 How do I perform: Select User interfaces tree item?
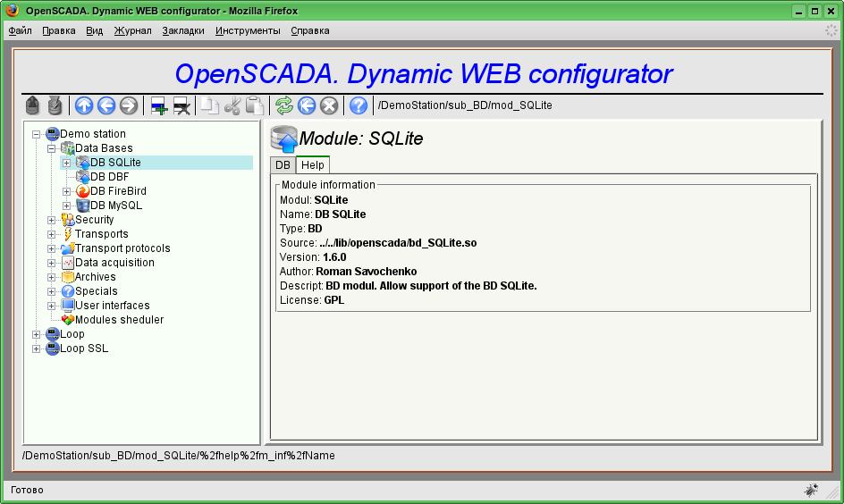click(x=113, y=306)
